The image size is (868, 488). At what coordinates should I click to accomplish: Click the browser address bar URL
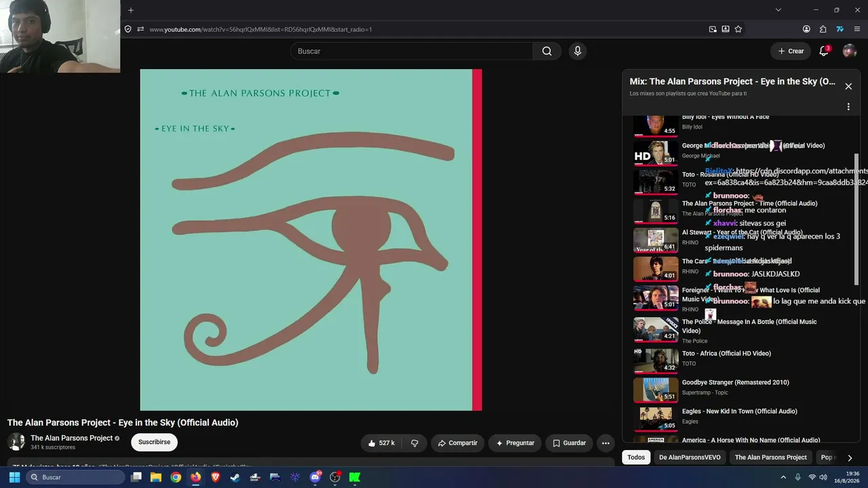(x=260, y=29)
